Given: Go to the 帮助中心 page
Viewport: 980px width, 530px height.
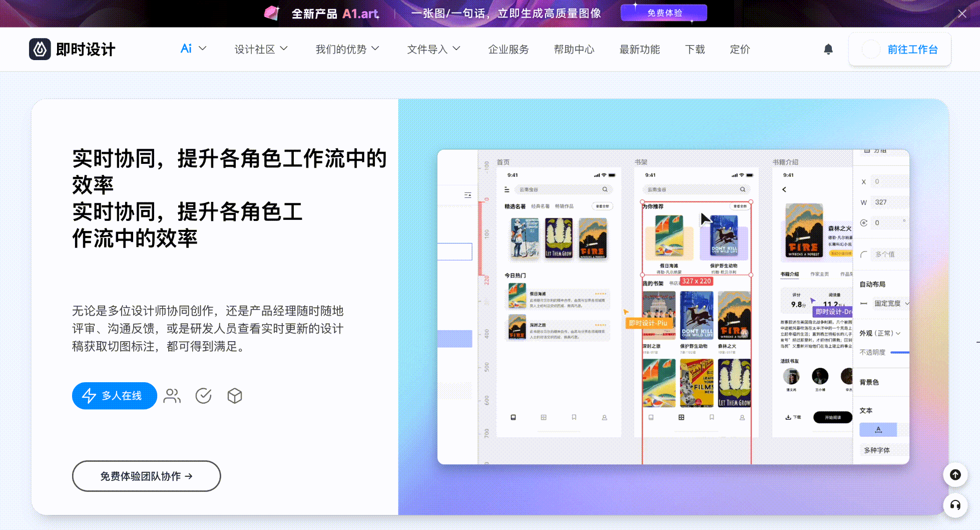Looking at the screenshot, I should [x=574, y=49].
